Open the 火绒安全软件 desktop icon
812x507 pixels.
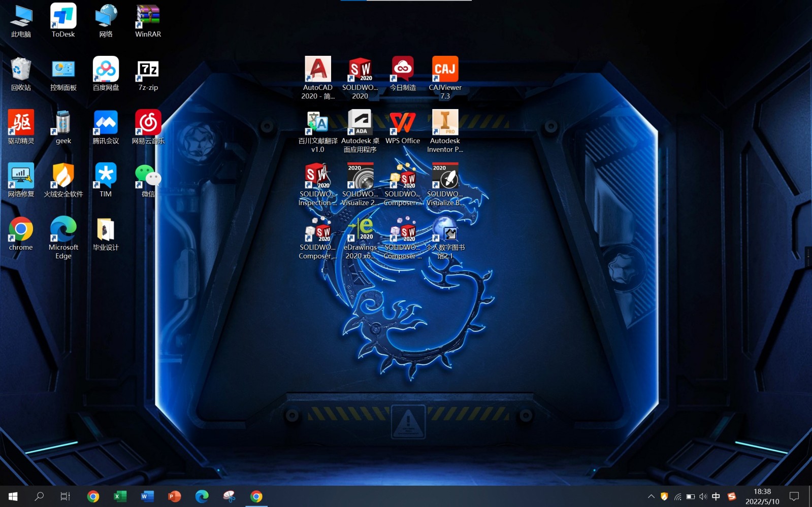coord(63,181)
